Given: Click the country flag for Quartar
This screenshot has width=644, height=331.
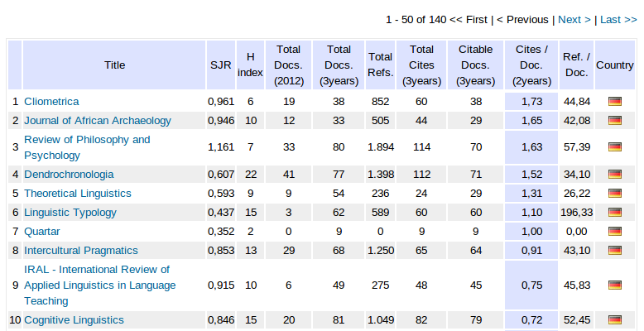Looking at the screenshot, I should 615,231.
